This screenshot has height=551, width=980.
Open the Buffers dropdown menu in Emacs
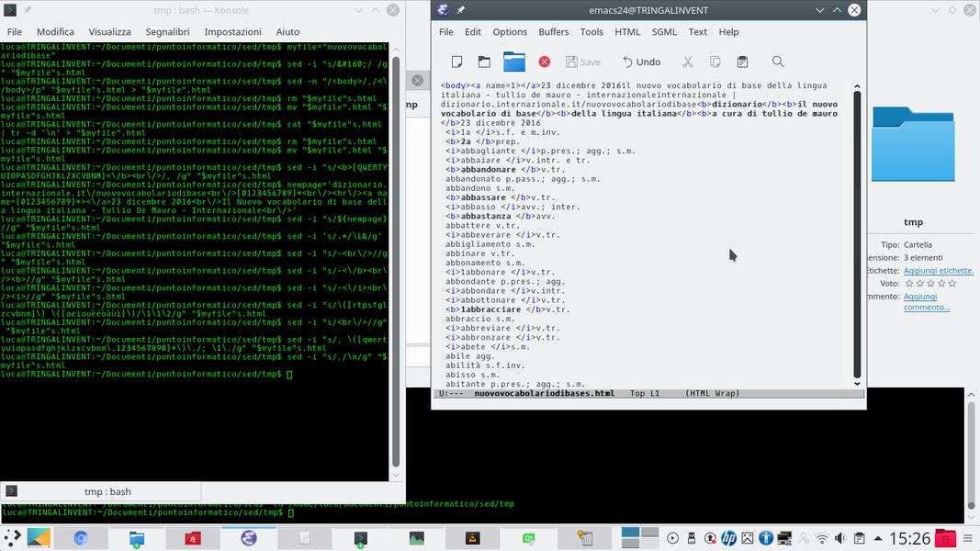click(x=553, y=31)
